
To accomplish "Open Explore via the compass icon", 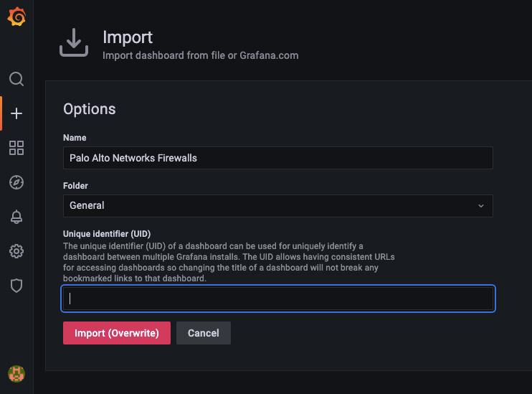I will 16,182.
